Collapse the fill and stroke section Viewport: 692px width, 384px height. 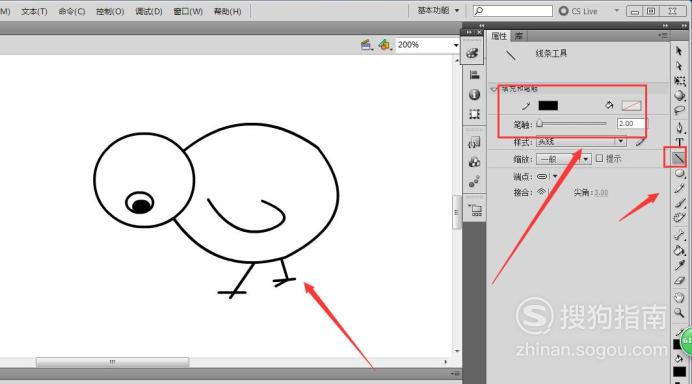click(493, 89)
